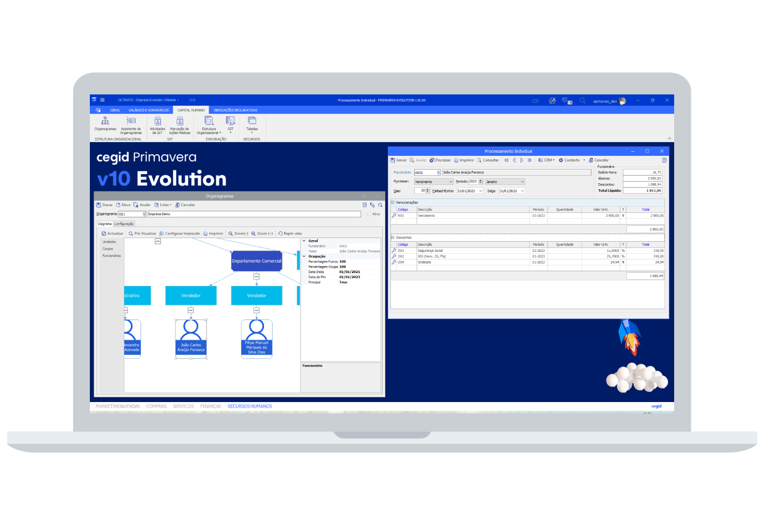This screenshot has width=764, height=532.
Task: Click the Organograma code field O01
Action: 132,214
